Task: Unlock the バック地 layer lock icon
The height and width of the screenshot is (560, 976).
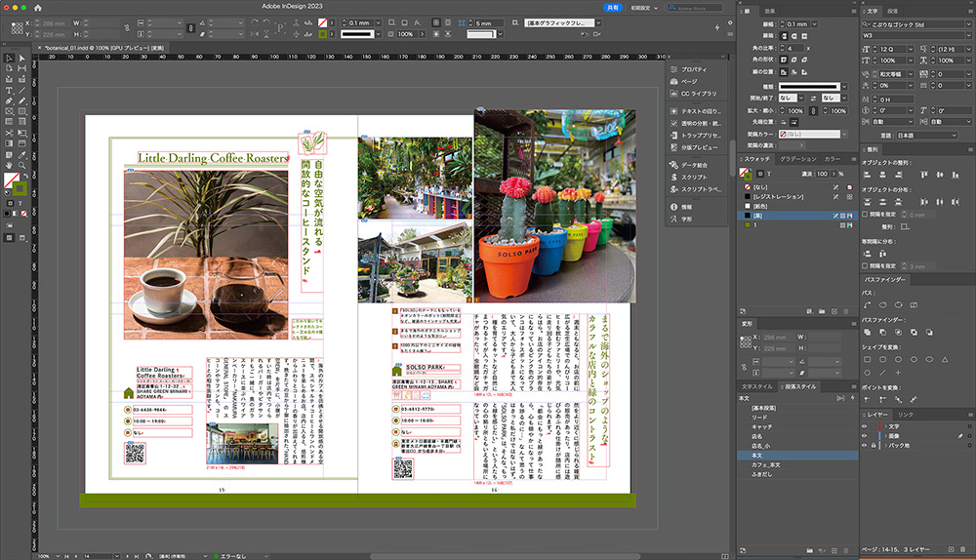Action: coord(873,445)
